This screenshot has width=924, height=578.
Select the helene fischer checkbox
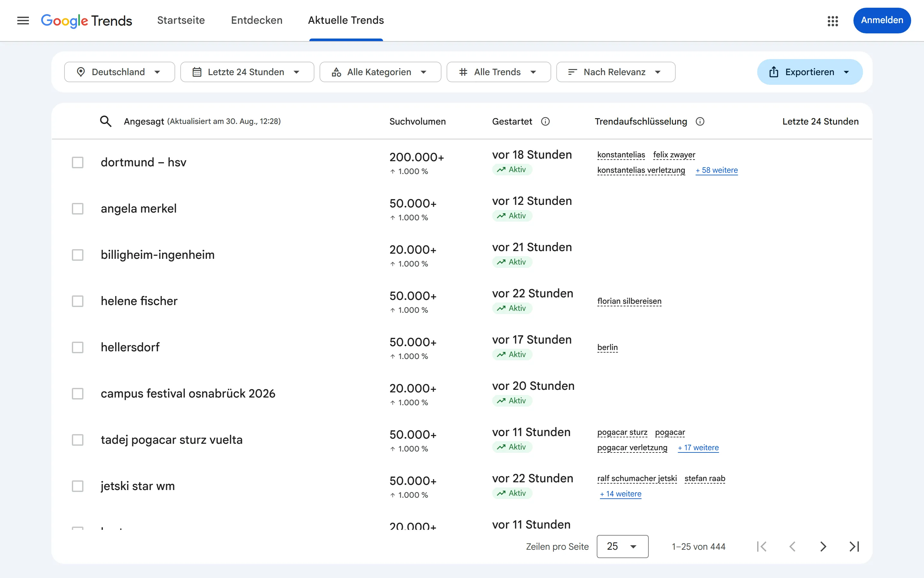(78, 301)
